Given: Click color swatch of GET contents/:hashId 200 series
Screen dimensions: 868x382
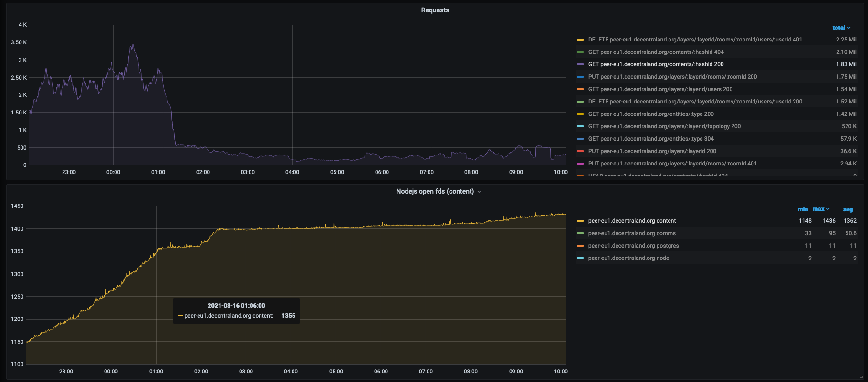Looking at the screenshot, I should click(x=580, y=64).
